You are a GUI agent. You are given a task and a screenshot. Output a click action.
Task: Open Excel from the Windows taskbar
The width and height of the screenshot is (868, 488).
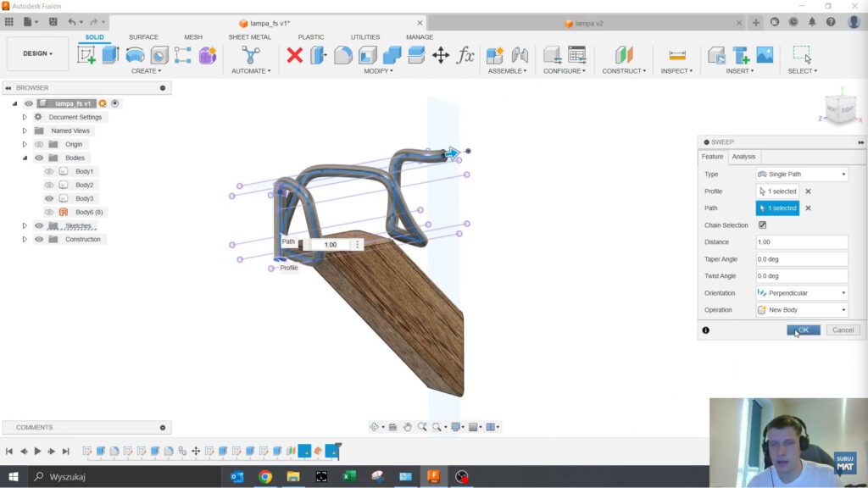[x=348, y=477]
